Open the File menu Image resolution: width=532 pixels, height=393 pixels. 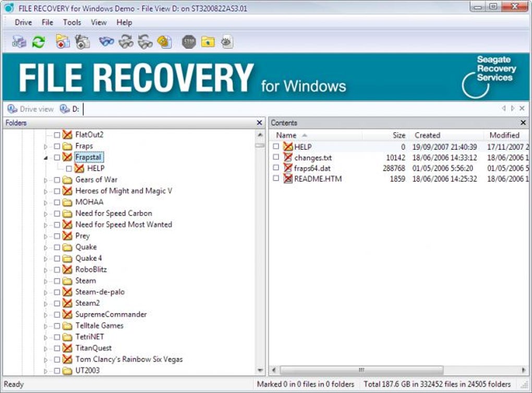tap(47, 22)
